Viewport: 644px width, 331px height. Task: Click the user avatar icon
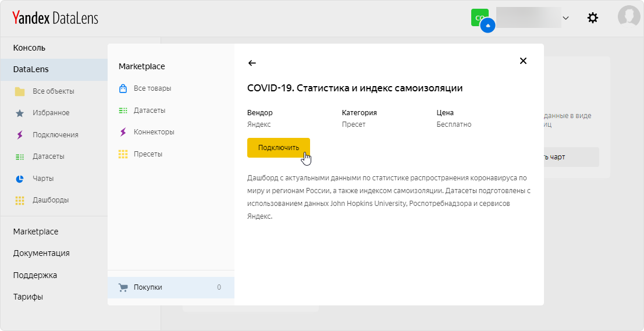pyautogui.click(x=628, y=16)
